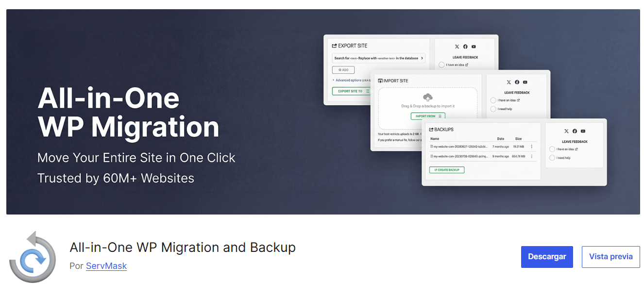Click the 'Move Your Entire Site in One Click' text
The image size is (644, 298).
136,158
